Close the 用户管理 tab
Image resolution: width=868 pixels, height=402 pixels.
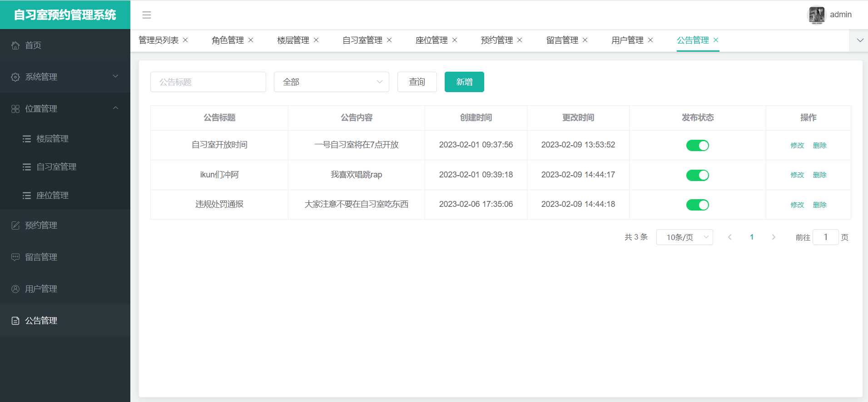point(650,40)
